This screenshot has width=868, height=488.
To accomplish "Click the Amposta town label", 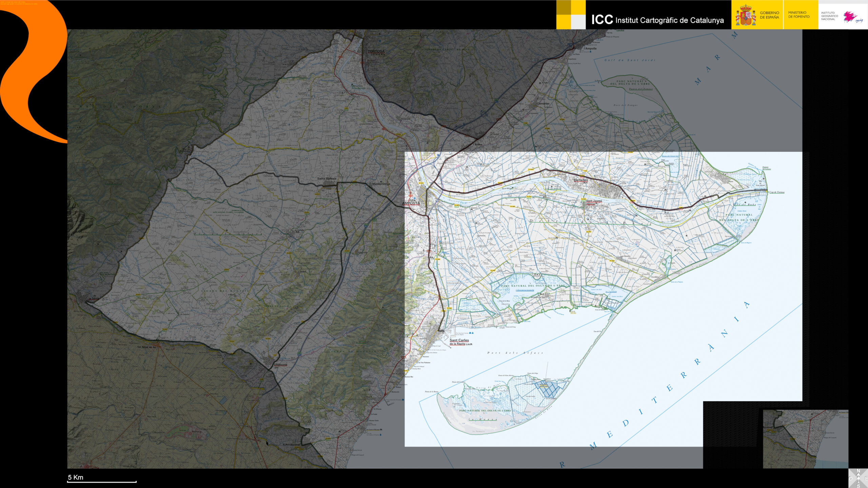I will tap(411, 203).
